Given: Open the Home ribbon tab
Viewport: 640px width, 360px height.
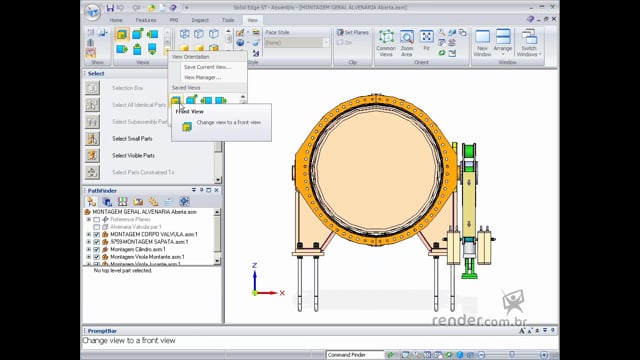Looking at the screenshot, I should (x=116, y=20).
